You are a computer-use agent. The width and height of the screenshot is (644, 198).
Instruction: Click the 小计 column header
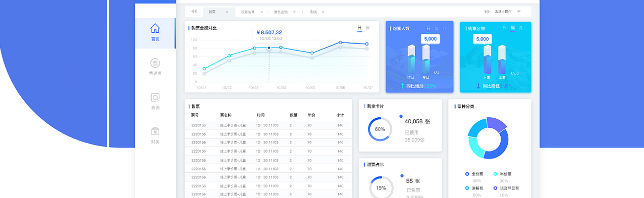point(340,115)
